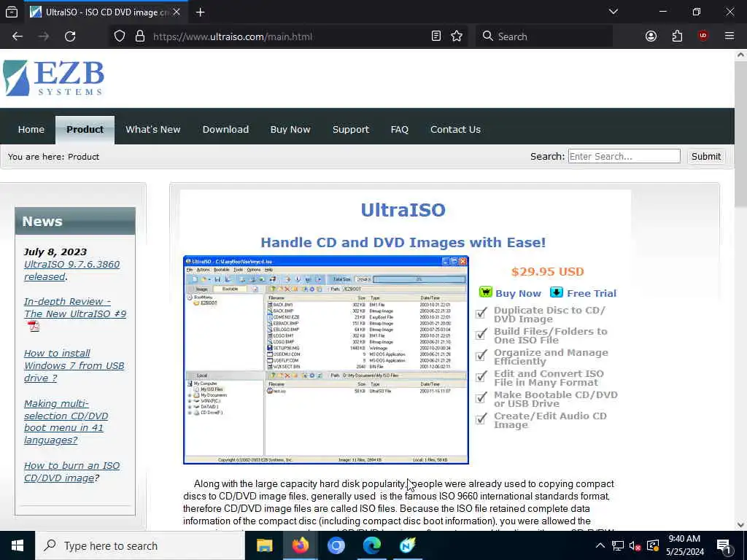This screenshot has width=747, height=560.
Task: Open Windows Start menu
Action: [x=18, y=545]
